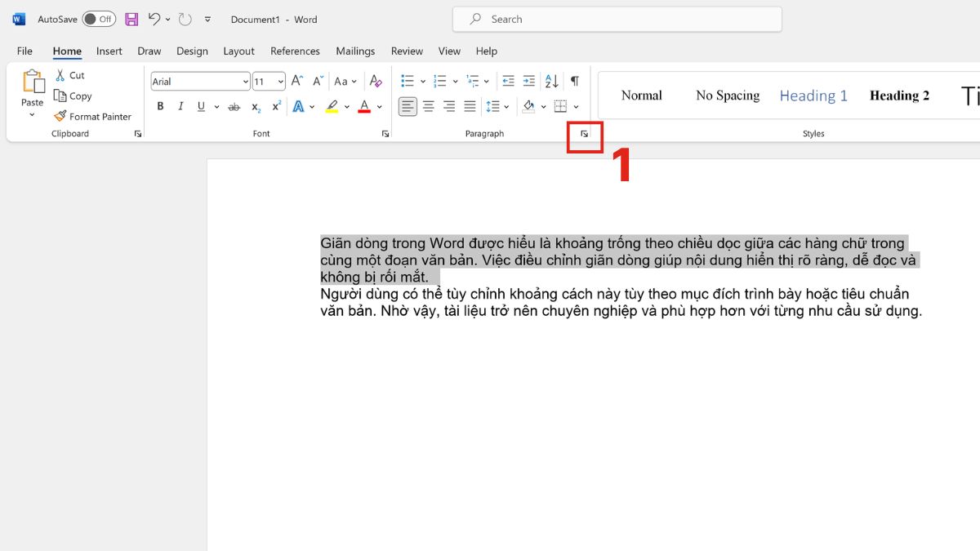Apply strikethrough to text
980x551 pixels.
coord(234,106)
